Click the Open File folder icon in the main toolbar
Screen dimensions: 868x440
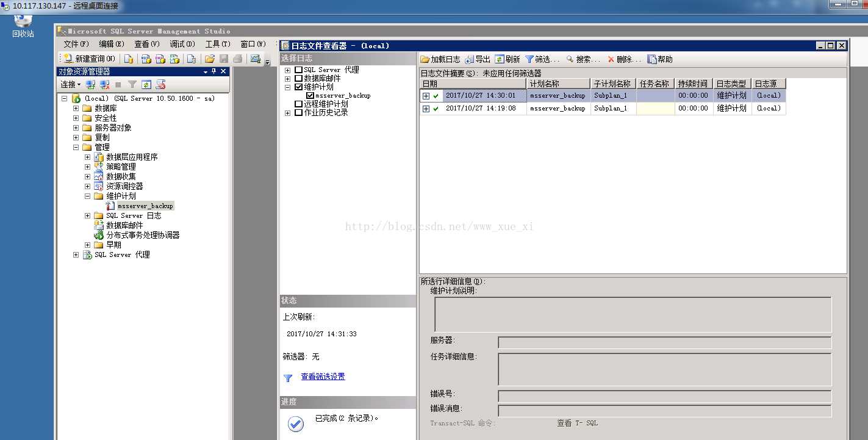coord(210,59)
